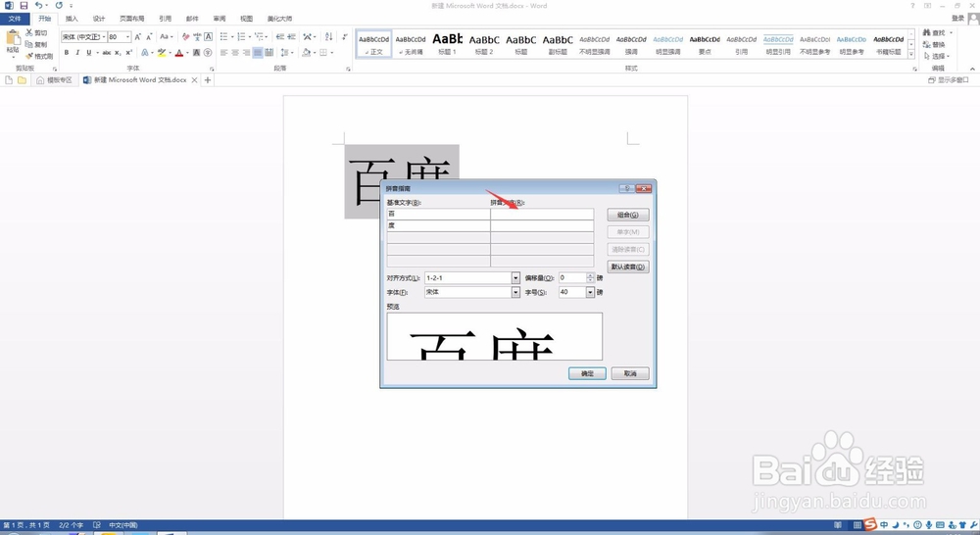
Task: Open the Change Case (Aa) dropdown
Action: tap(165, 37)
